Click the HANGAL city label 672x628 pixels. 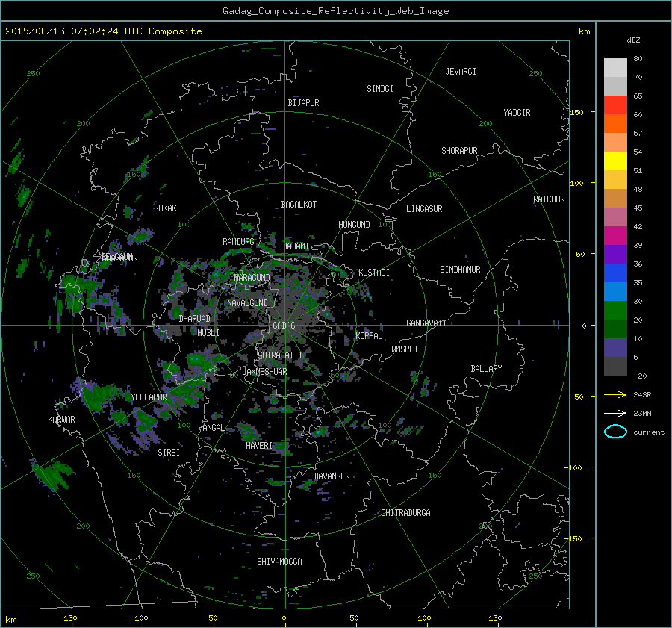click(x=211, y=428)
